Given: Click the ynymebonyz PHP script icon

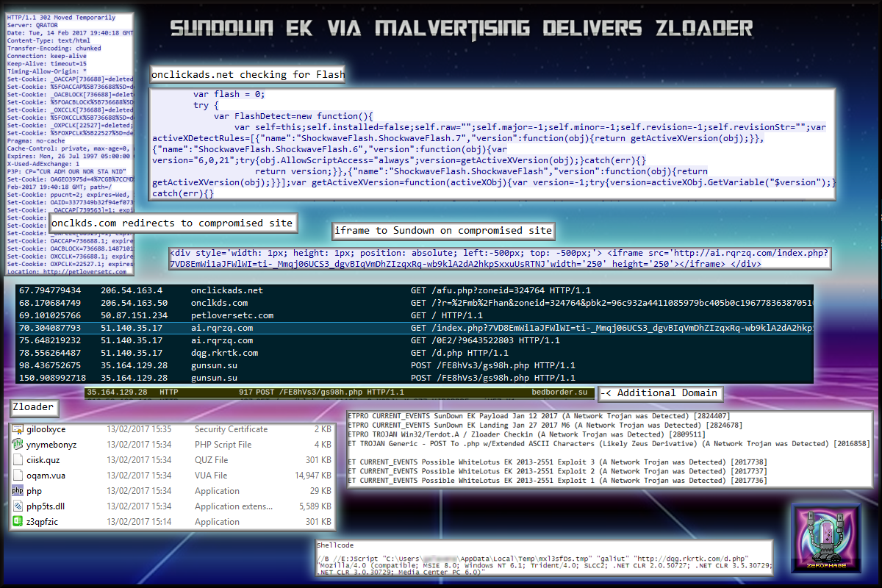Looking at the screenshot, I should [x=18, y=445].
